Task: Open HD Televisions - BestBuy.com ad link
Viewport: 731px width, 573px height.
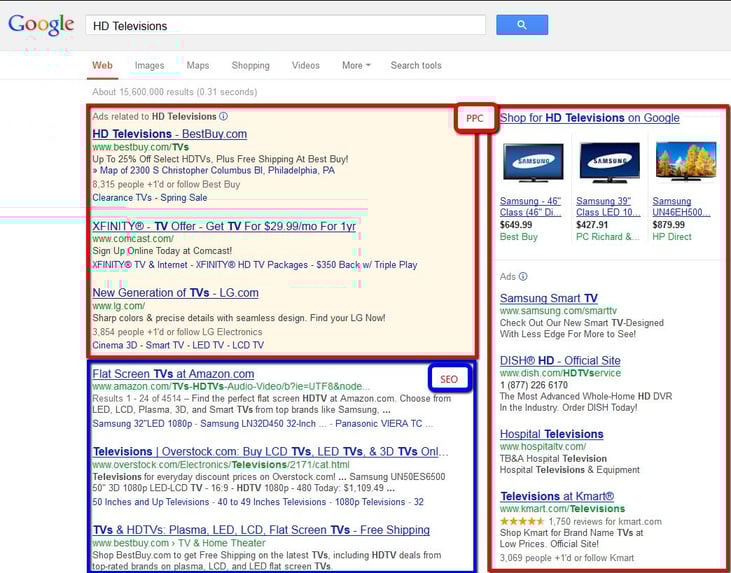Action: 170,134
